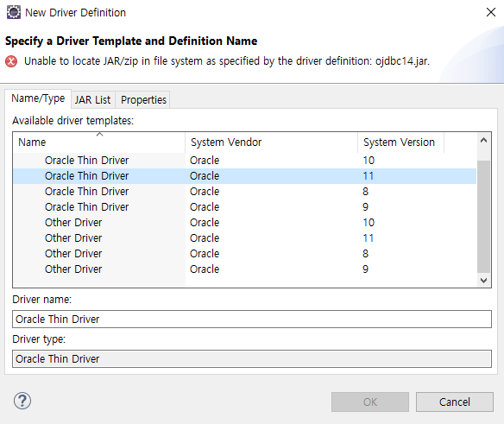This screenshot has width=504, height=424.
Task: Click the Eclipse icon in the title bar
Action: tap(14, 13)
